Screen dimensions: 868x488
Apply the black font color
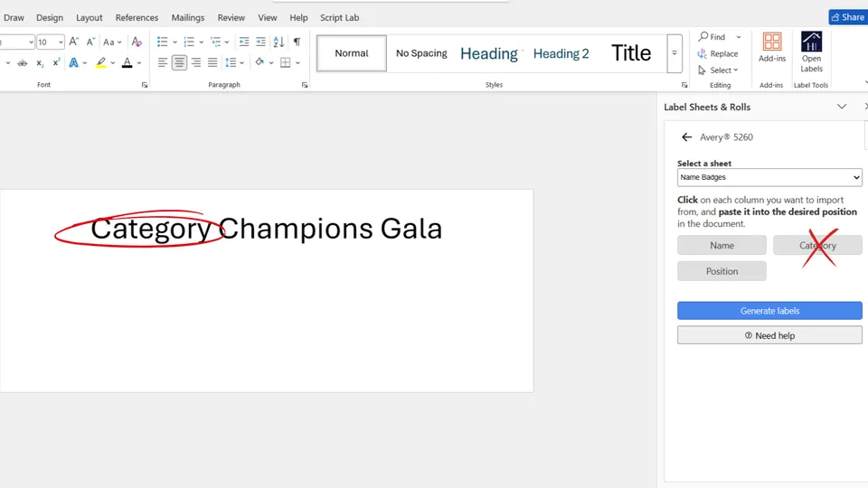point(127,63)
